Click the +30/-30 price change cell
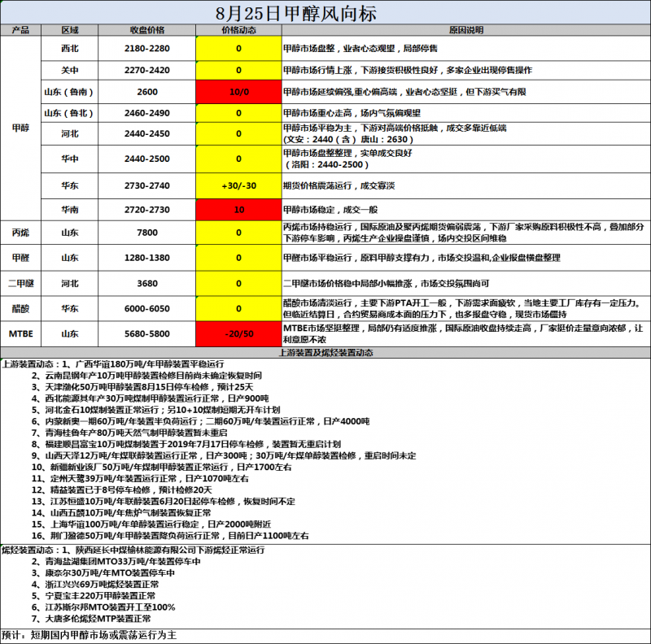 click(238, 185)
